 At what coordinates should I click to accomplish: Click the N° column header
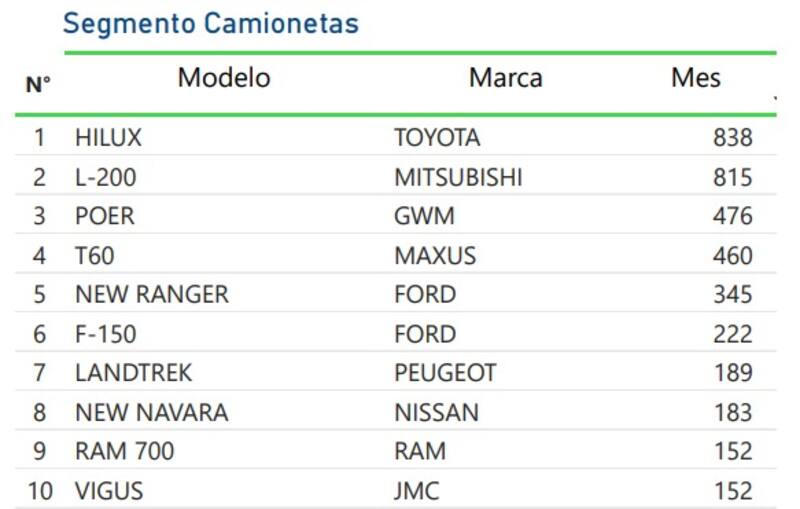click(x=38, y=85)
